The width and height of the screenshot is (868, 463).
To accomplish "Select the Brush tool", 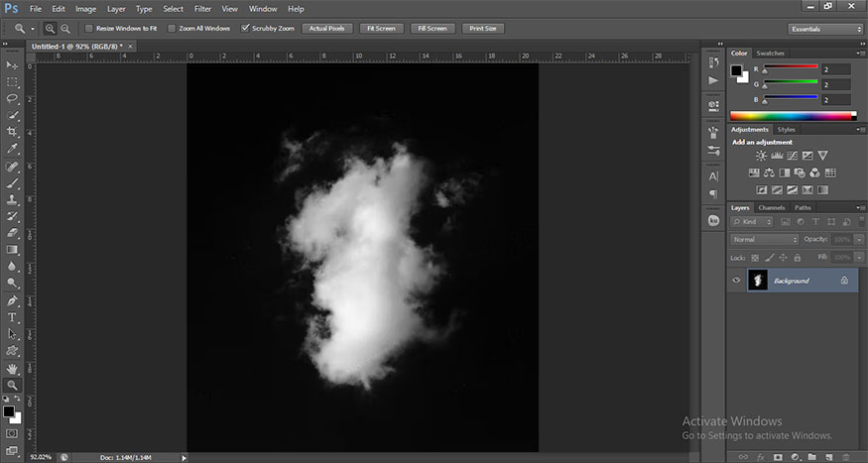I will point(12,183).
